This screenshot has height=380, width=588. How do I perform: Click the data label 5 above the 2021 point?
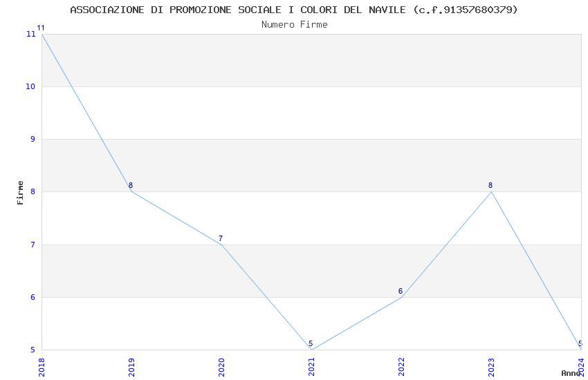[311, 343]
